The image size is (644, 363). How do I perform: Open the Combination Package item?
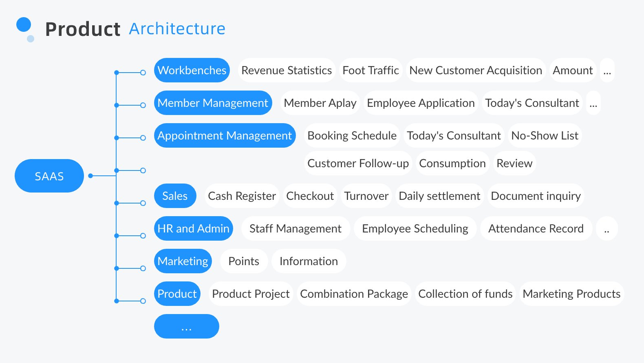click(x=354, y=294)
